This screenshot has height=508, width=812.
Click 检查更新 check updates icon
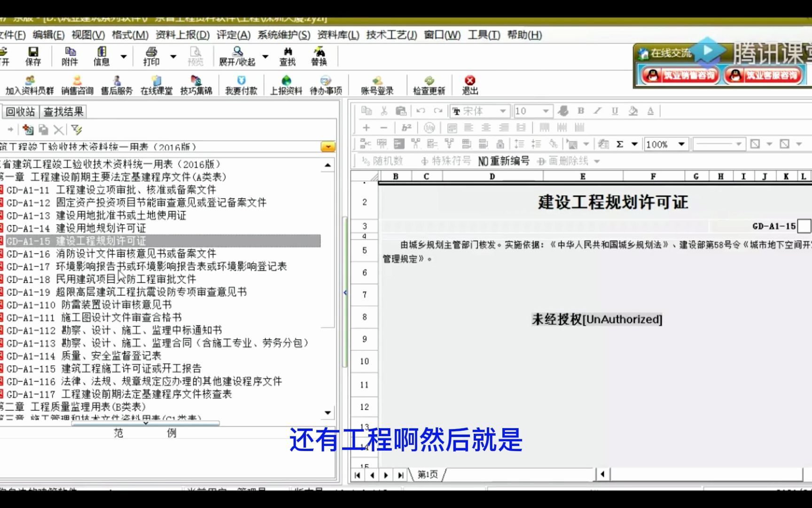[x=429, y=85]
